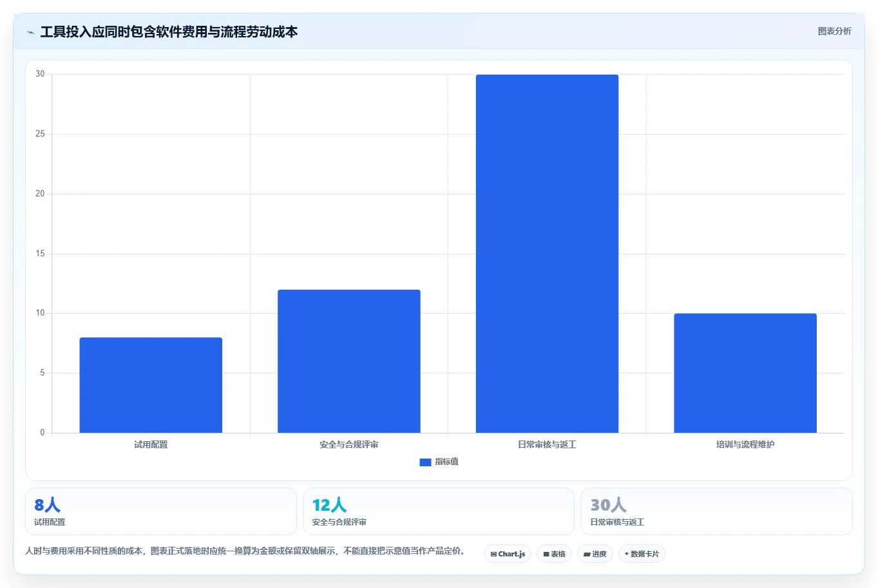Image resolution: width=878 pixels, height=588 pixels.
Task: Click the y-axis value 10
Action: point(40,313)
